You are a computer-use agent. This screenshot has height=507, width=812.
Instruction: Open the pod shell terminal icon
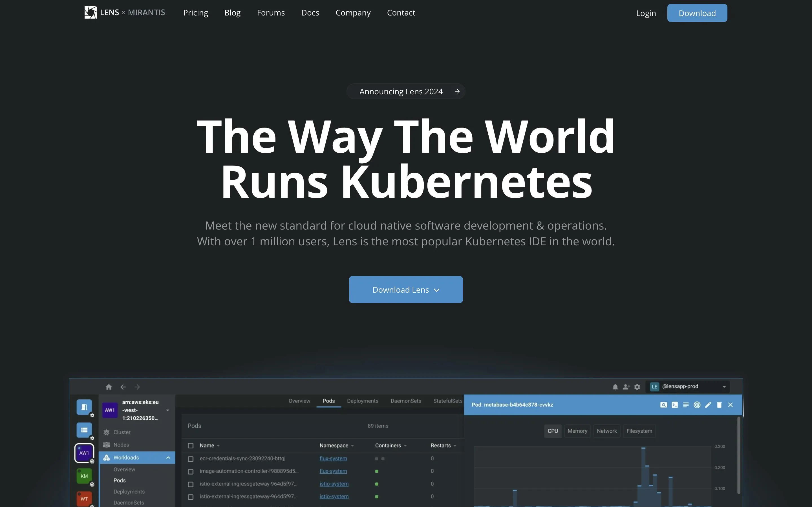674,405
